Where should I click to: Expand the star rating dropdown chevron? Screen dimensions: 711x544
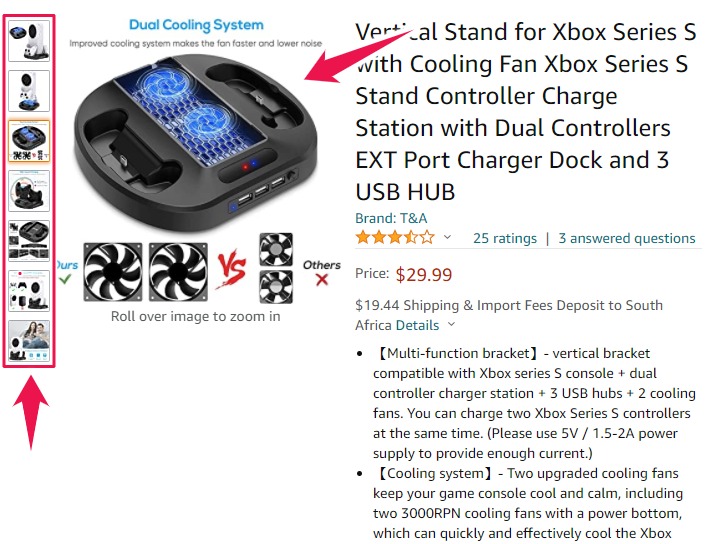pyautogui.click(x=447, y=237)
